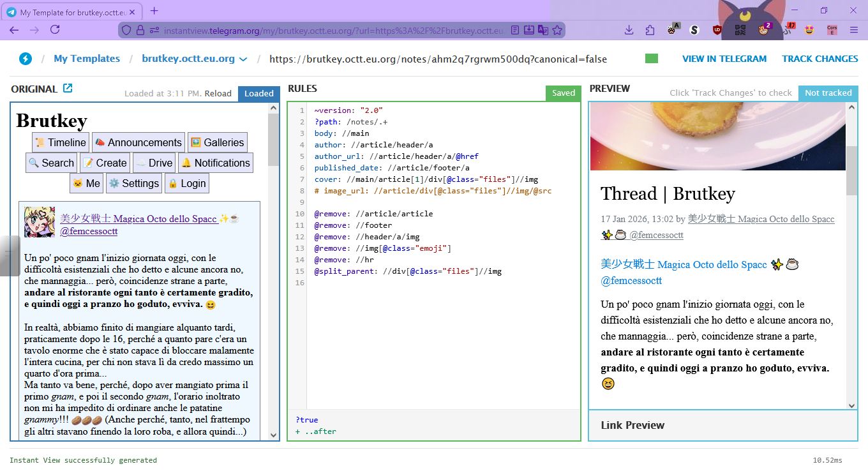Screen dimensions: 868x471
Task: Click the green status square near the URL
Action: 651,57
